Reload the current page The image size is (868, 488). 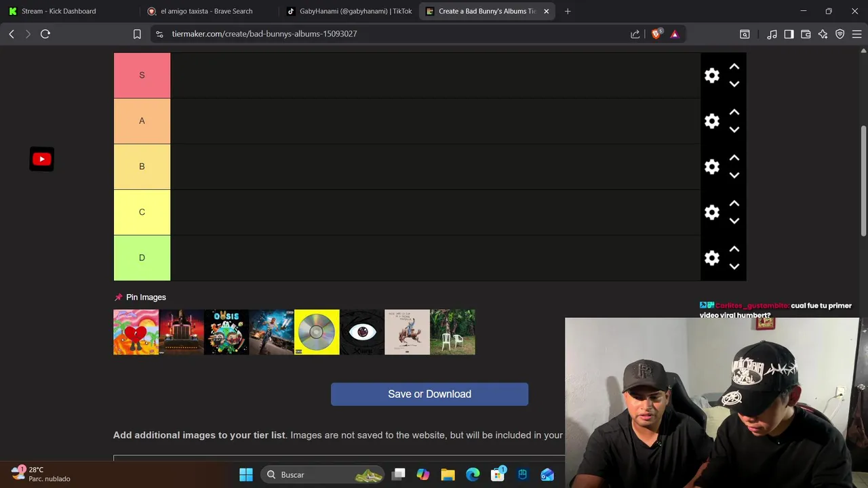tap(45, 34)
